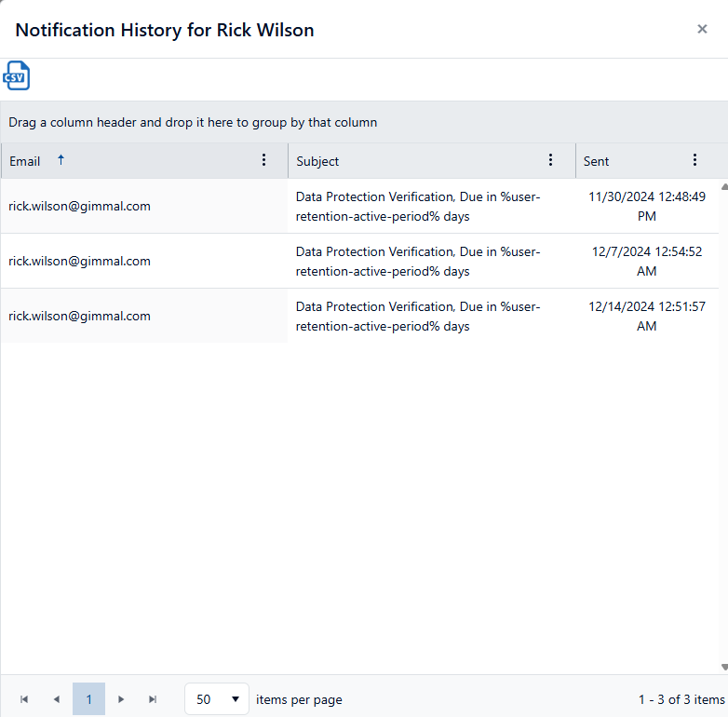Viewport: 728px width, 717px height.
Task: Click the 12/14/2024 row subject text
Action: coord(418,316)
